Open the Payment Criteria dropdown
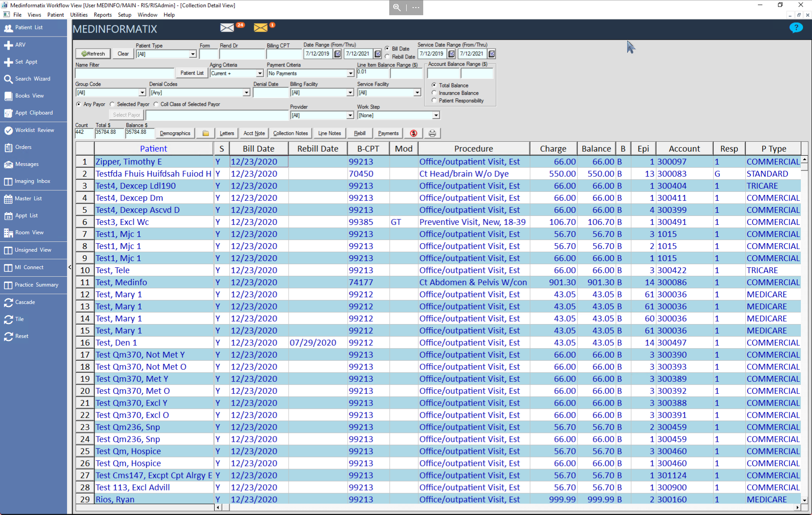This screenshot has height=515, width=812. coord(350,73)
